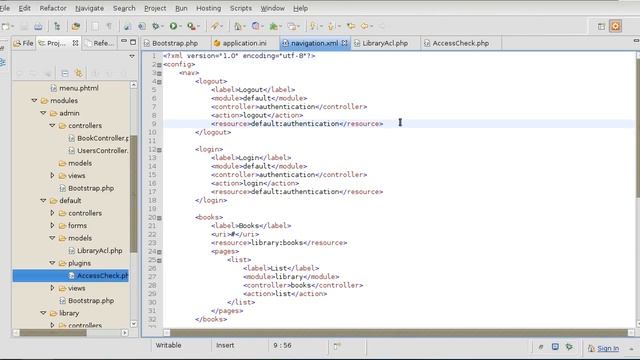Open the Hosting menu

209,8
